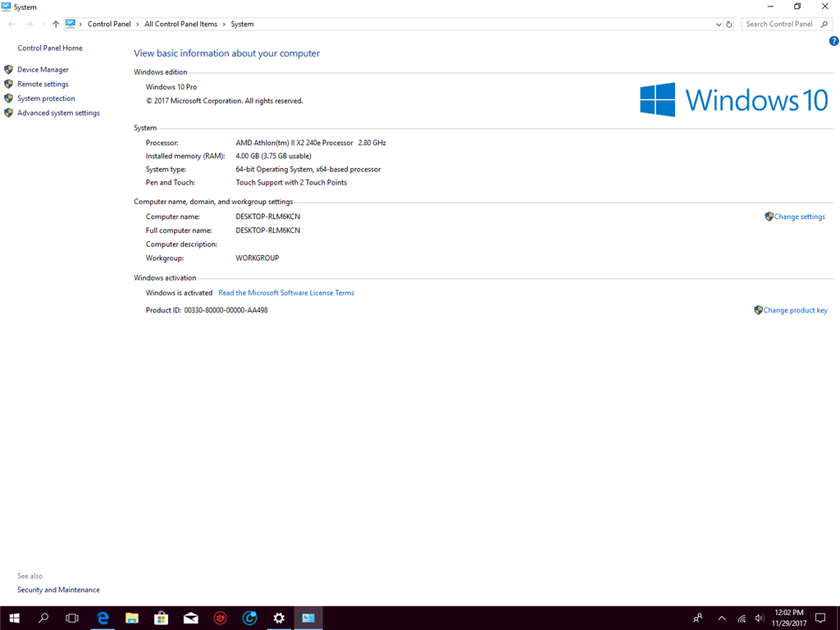Click the 64-bit Operating System text

[308, 169]
